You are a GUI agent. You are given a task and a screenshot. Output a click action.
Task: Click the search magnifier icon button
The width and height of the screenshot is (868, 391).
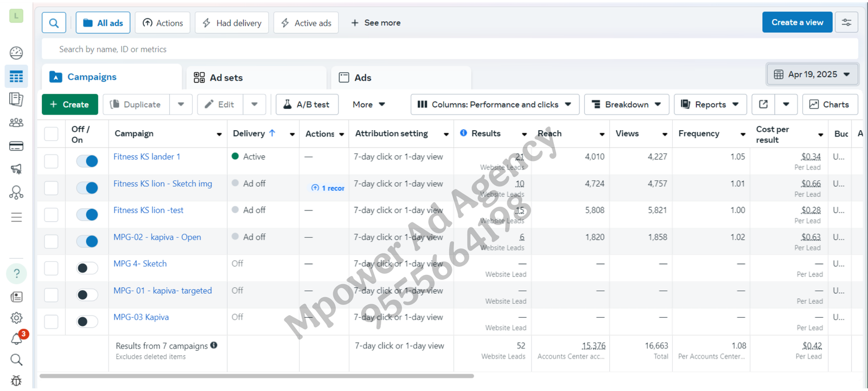[x=54, y=23]
